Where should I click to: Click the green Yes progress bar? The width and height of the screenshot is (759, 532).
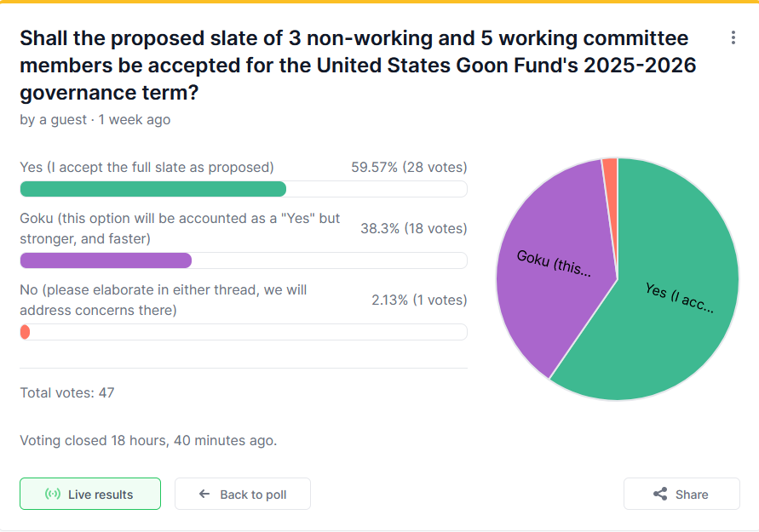click(153, 189)
